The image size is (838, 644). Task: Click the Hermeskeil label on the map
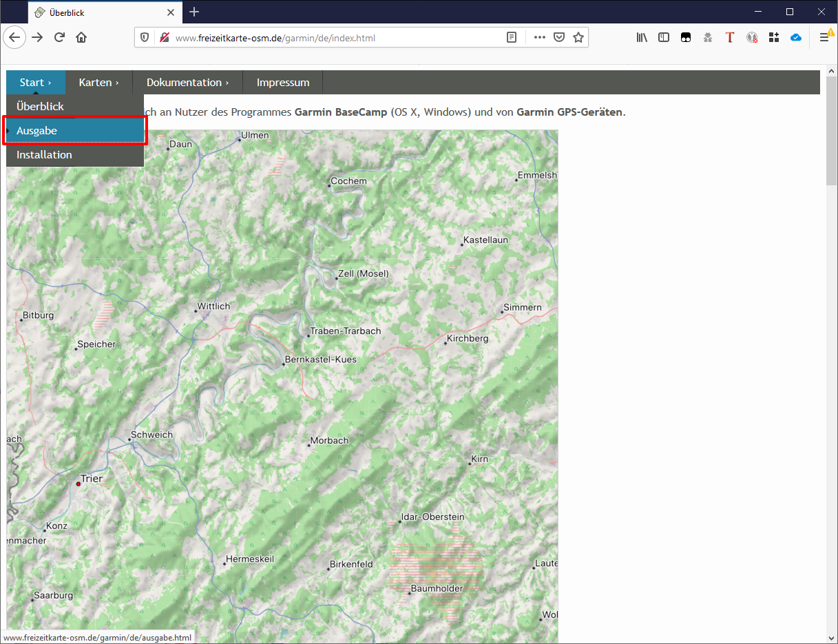click(x=250, y=559)
